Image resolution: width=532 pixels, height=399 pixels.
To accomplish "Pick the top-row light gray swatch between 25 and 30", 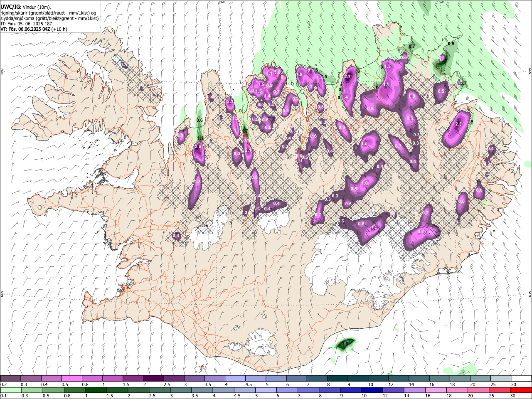I will tap(500, 379).
